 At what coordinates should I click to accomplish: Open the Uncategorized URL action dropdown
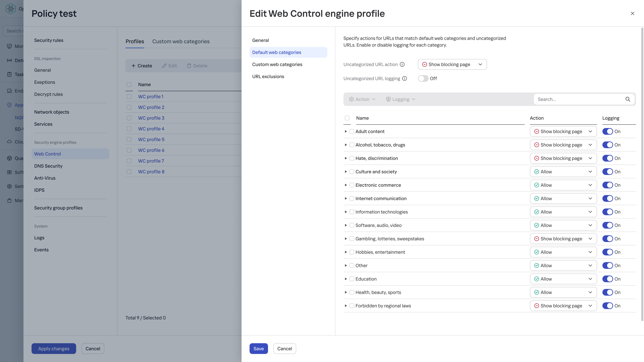pos(452,64)
